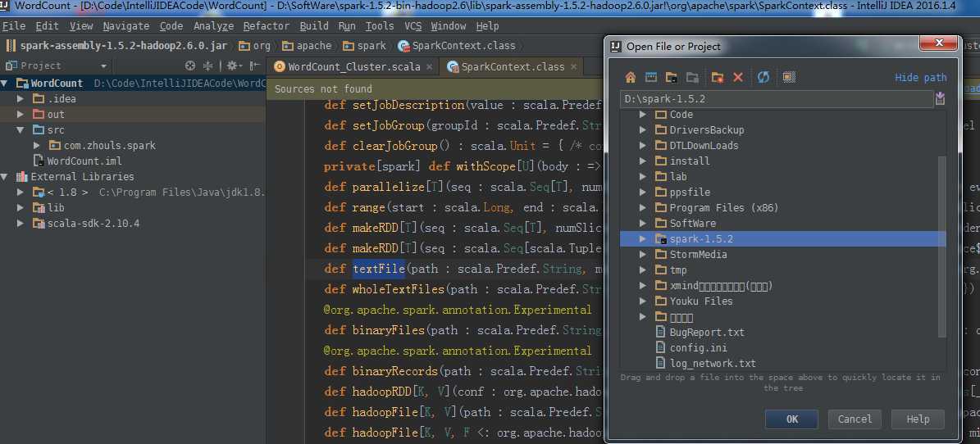The image size is (980, 444).
Task: Open Project panel gear settings
Action: point(233,66)
